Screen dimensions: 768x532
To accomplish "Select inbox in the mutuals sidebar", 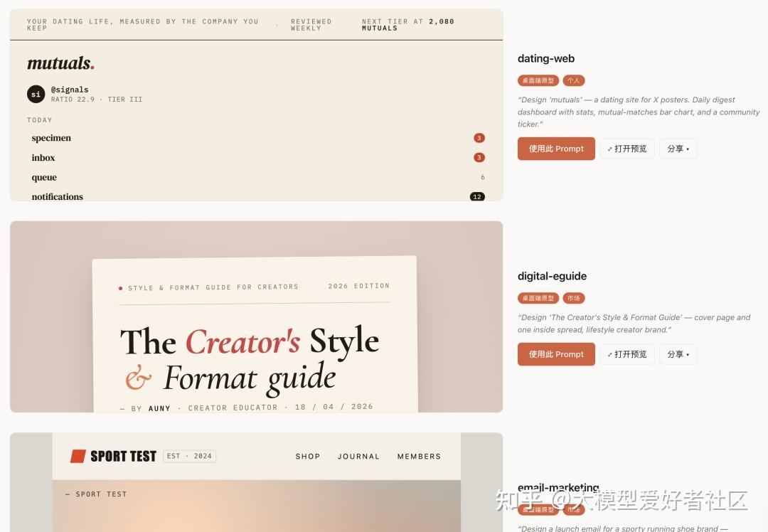I will 43,158.
